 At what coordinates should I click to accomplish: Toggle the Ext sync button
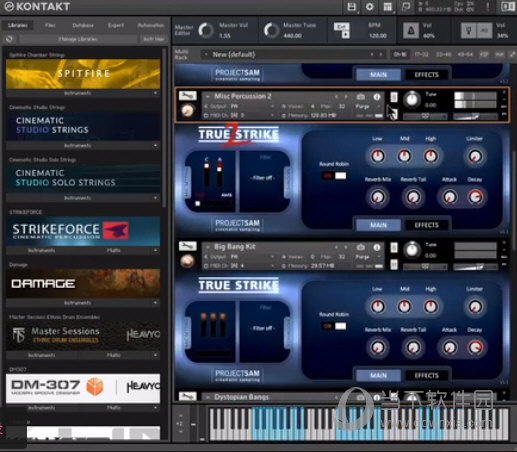coord(342,27)
